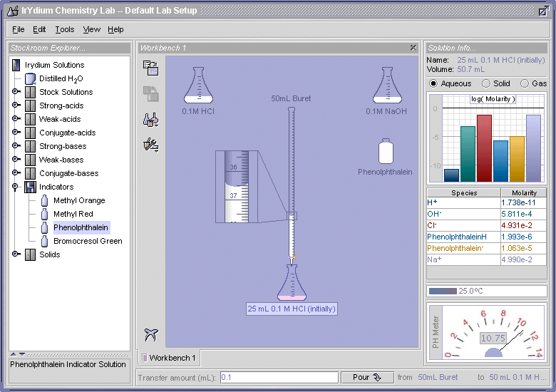Collapse the Indicators tree node
Viewport: 556px width, 392px height.
click(x=15, y=187)
